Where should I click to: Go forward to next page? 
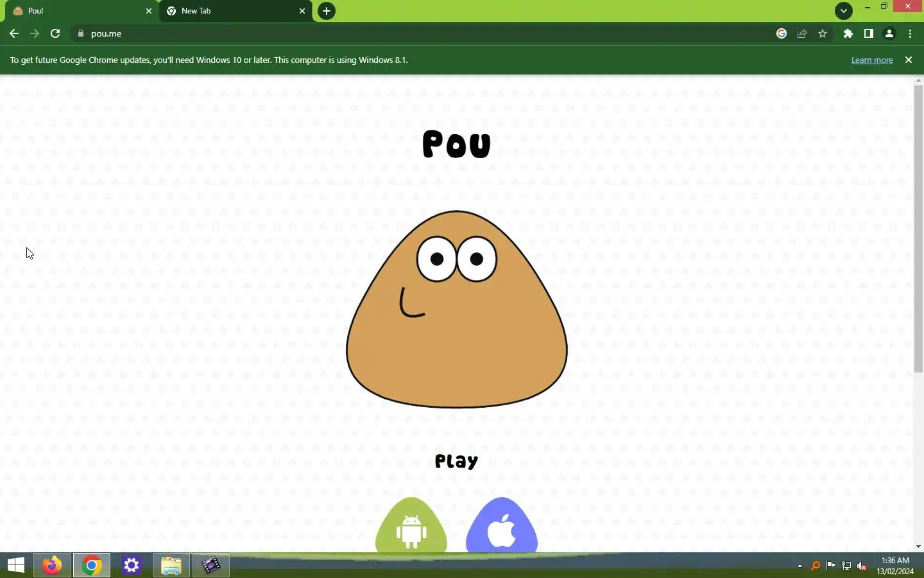click(x=35, y=33)
